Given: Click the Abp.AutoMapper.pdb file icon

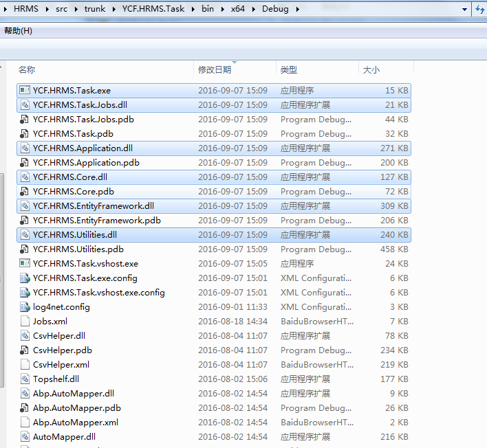Looking at the screenshot, I should (x=24, y=407).
